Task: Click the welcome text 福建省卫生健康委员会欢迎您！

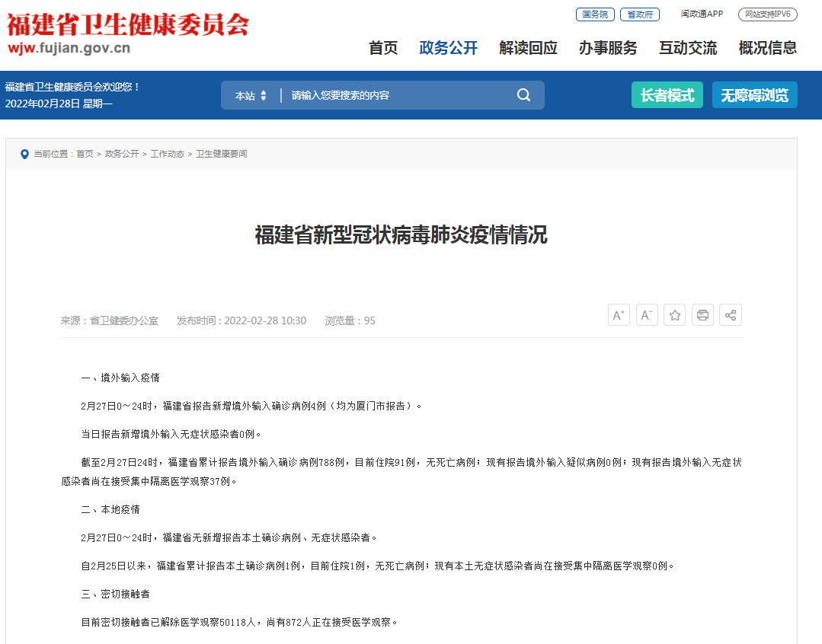Action: pyautogui.click(x=73, y=87)
